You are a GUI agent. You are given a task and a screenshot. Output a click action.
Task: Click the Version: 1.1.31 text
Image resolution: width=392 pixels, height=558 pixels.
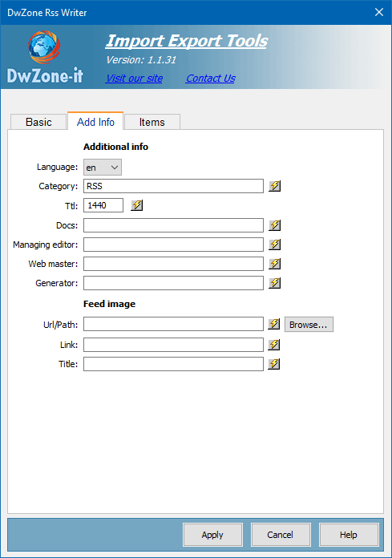[141, 60]
